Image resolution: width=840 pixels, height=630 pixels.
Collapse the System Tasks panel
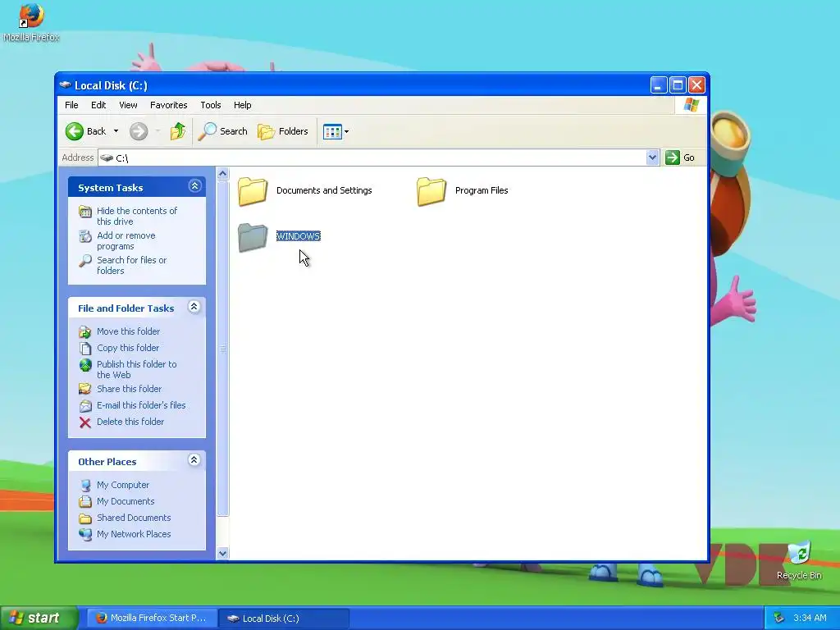pos(194,186)
